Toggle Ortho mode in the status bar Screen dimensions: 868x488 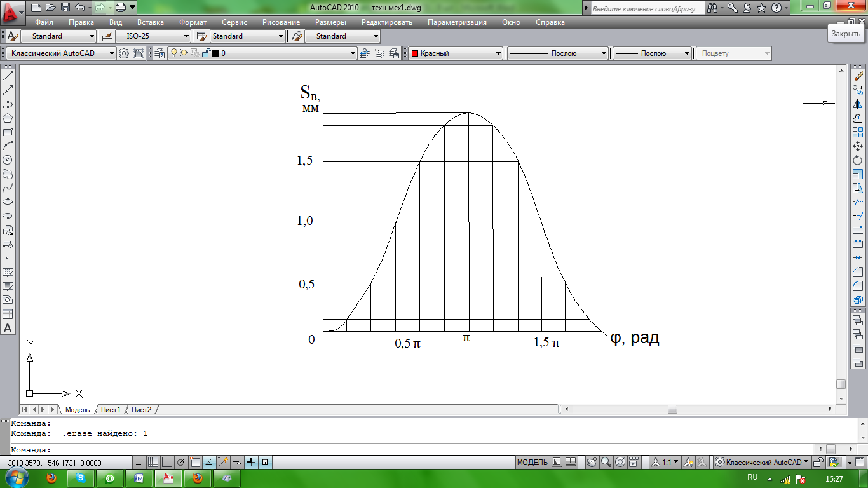(x=167, y=463)
